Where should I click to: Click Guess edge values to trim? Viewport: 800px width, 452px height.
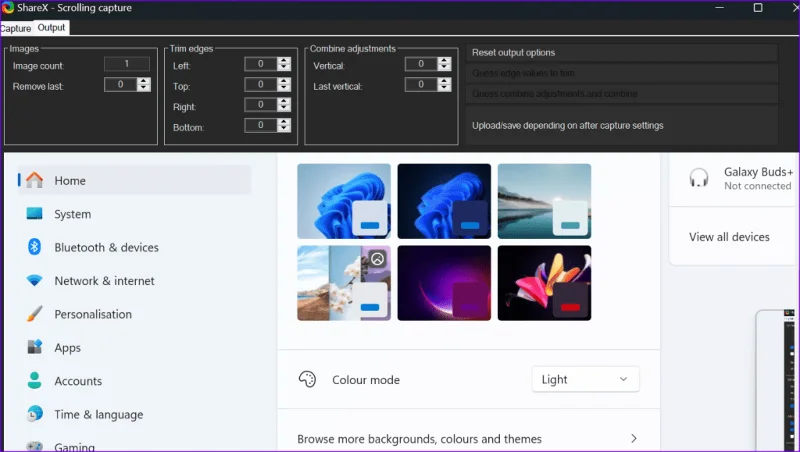[x=621, y=73]
